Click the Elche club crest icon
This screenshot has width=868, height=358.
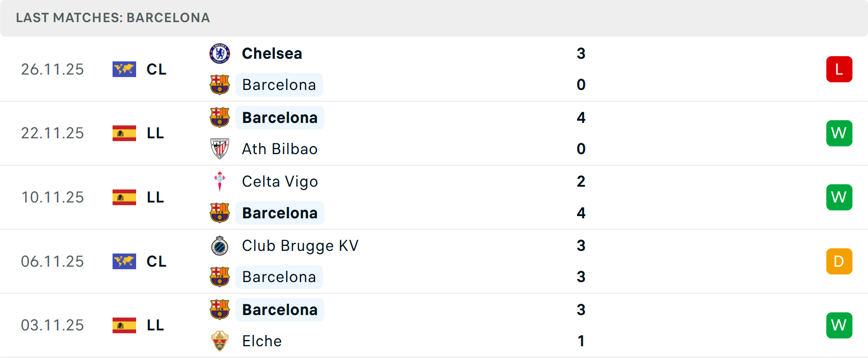(220, 341)
